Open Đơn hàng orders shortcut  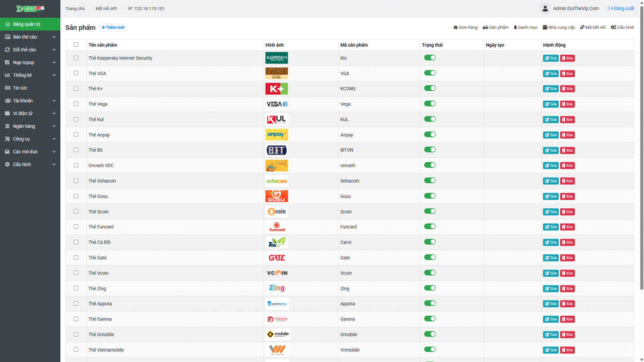(465, 27)
